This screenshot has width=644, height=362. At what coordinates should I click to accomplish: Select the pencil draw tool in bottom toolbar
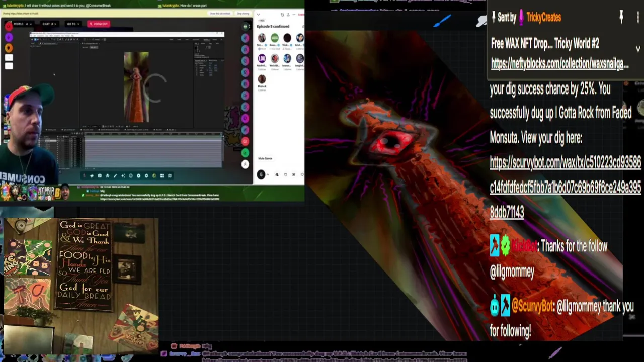pyautogui.click(x=115, y=175)
